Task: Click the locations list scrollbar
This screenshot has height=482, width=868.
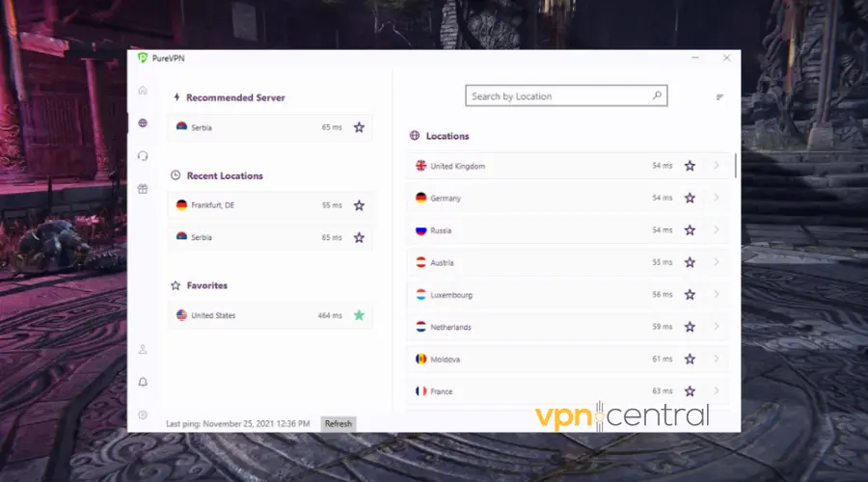Action: pyautogui.click(x=736, y=166)
